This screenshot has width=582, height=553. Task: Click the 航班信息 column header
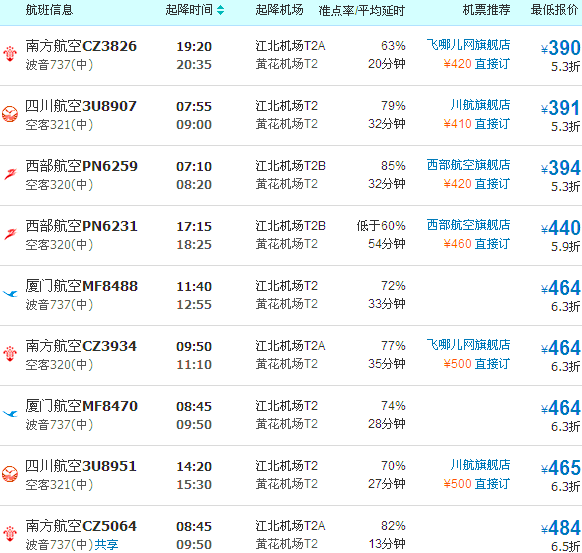click(x=49, y=10)
